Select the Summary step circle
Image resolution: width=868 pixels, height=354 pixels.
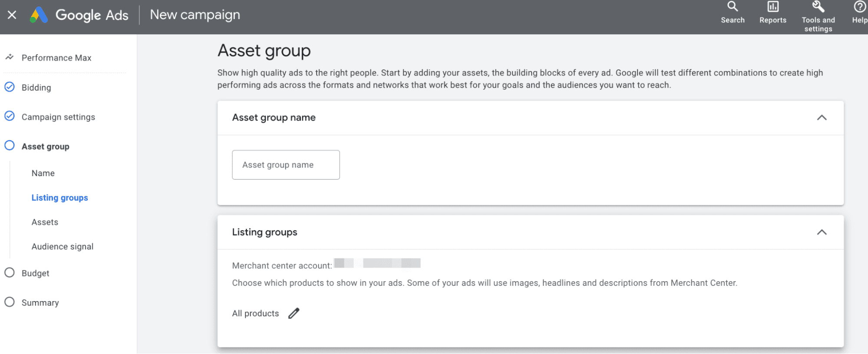click(x=10, y=302)
